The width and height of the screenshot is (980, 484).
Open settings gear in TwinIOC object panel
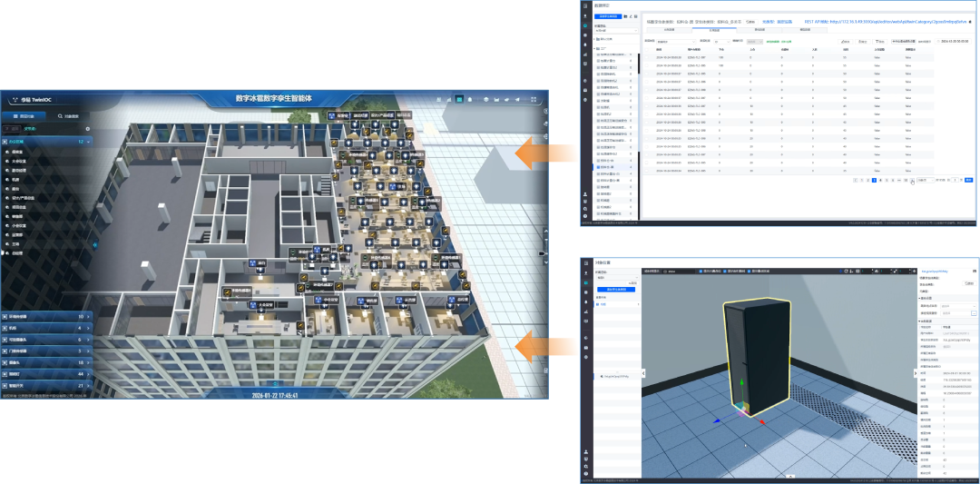tap(87, 129)
